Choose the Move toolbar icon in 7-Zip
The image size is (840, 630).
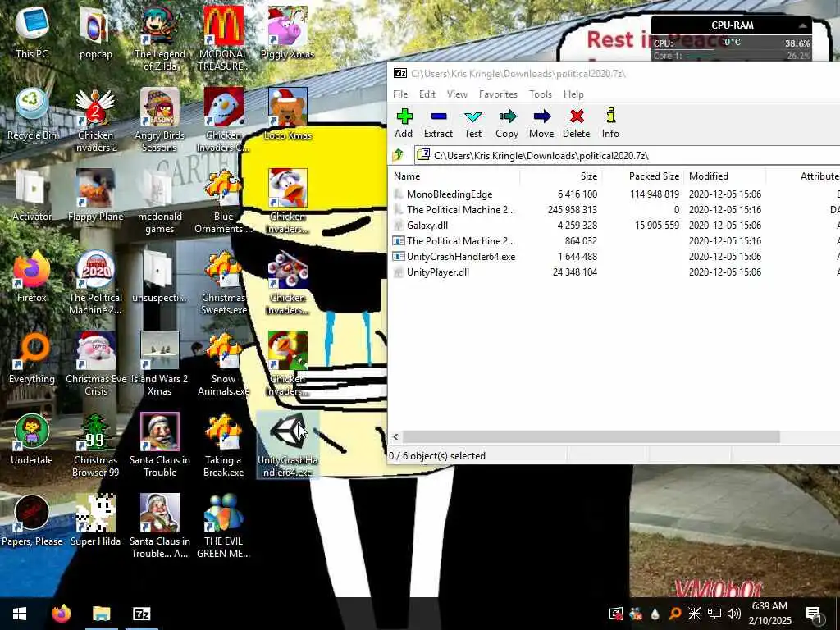tap(541, 123)
